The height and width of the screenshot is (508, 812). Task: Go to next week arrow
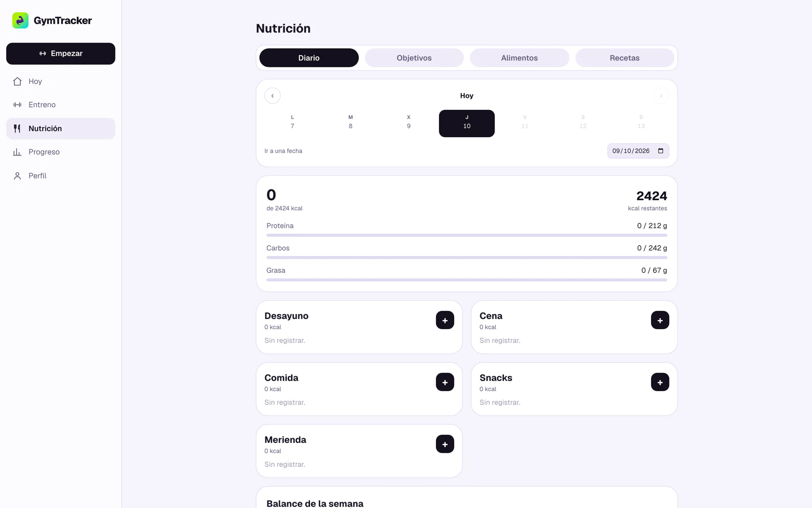(661, 96)
